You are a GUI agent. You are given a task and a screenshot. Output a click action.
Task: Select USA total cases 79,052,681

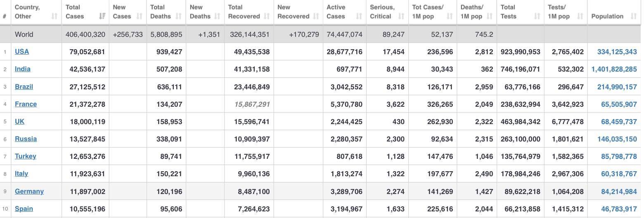tap(87, 52)
